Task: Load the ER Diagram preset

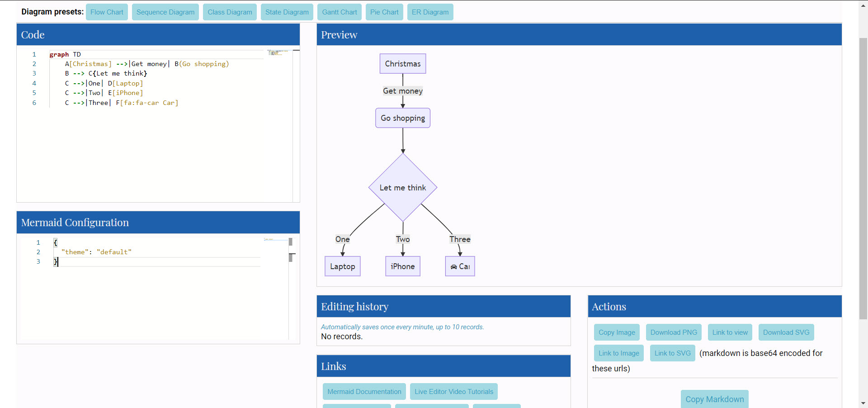Action: pyautogui.click(x=430, y=12)
